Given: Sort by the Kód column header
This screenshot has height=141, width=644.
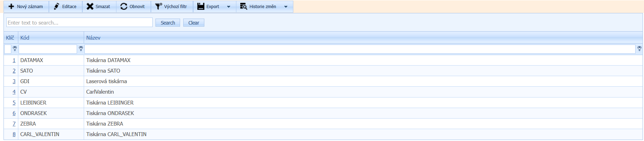Looking at the screenshot, I should coord(25,38).
